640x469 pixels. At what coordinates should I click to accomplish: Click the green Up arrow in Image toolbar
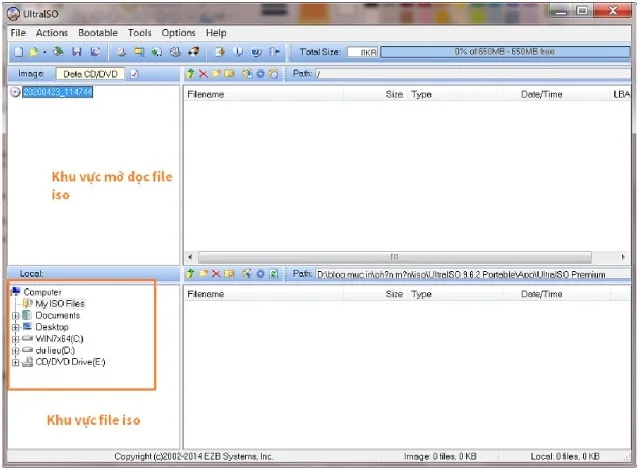pos(190,74)
